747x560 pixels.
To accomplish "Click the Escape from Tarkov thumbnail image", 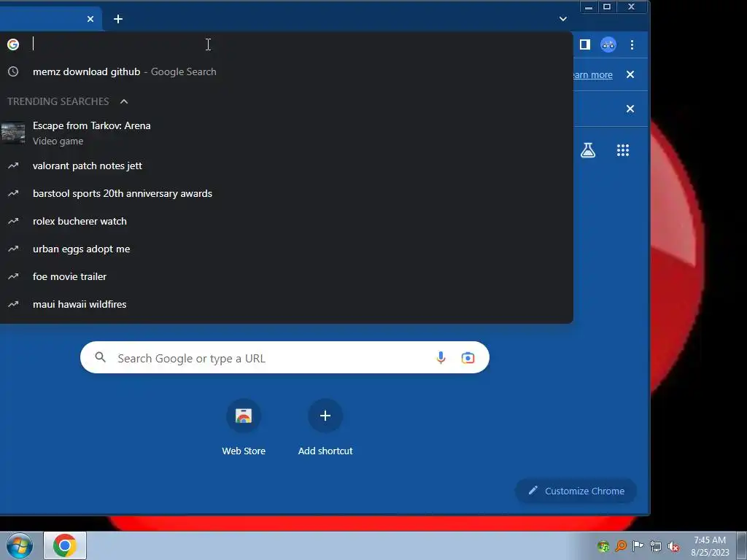I will 13,133.
